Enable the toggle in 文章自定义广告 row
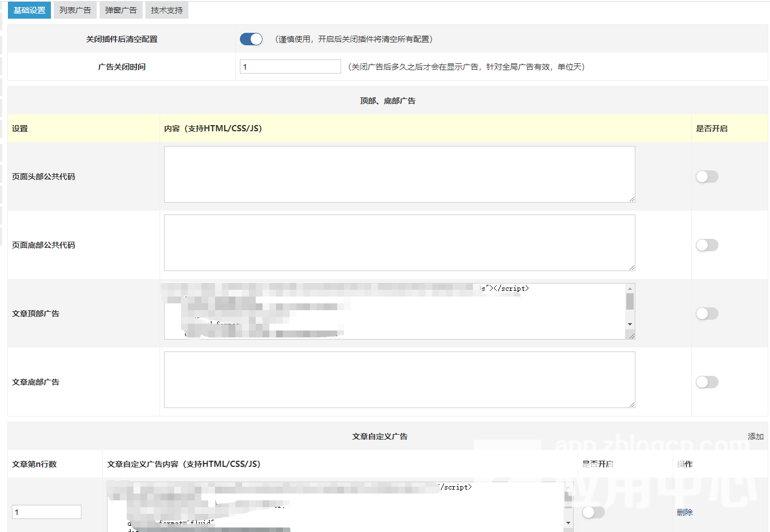The height and width of the screenshot is (532, 770). pos(593,512)
